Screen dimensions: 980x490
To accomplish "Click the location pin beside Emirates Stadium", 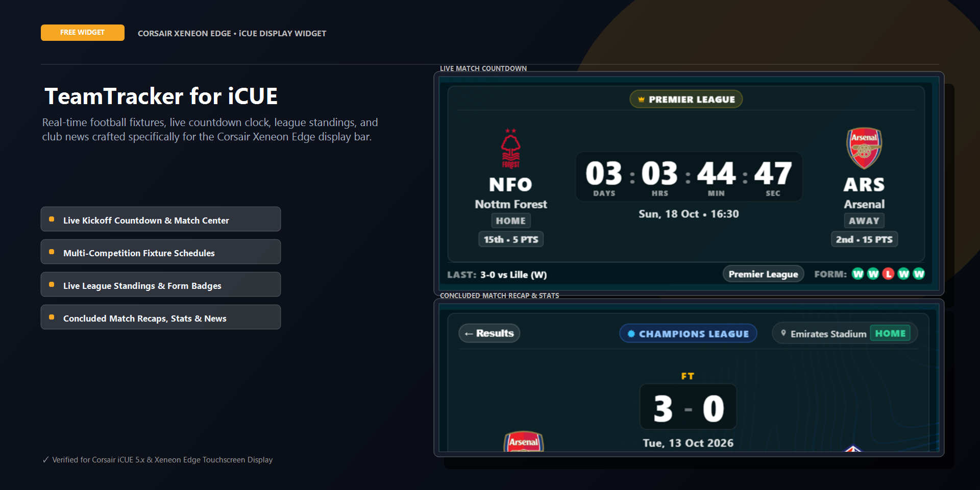I will coord(783,333).
